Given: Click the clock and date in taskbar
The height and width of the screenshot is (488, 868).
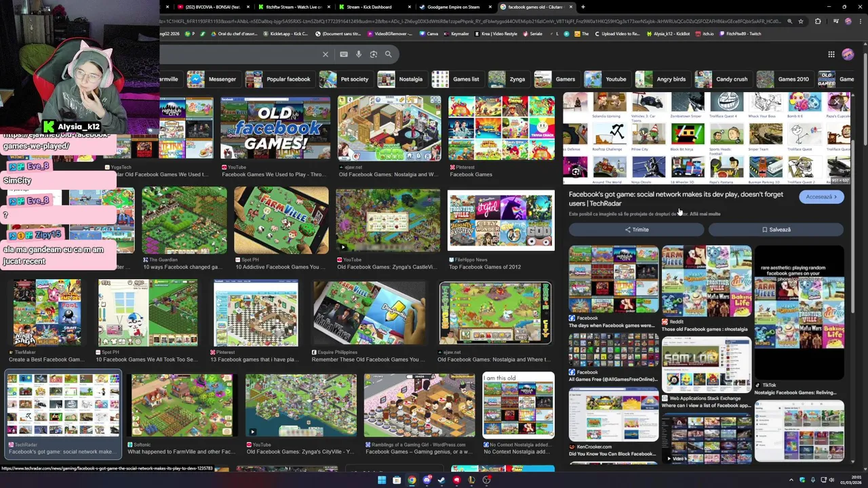Looking at the screenshot, I should click(x=850, y=481).
